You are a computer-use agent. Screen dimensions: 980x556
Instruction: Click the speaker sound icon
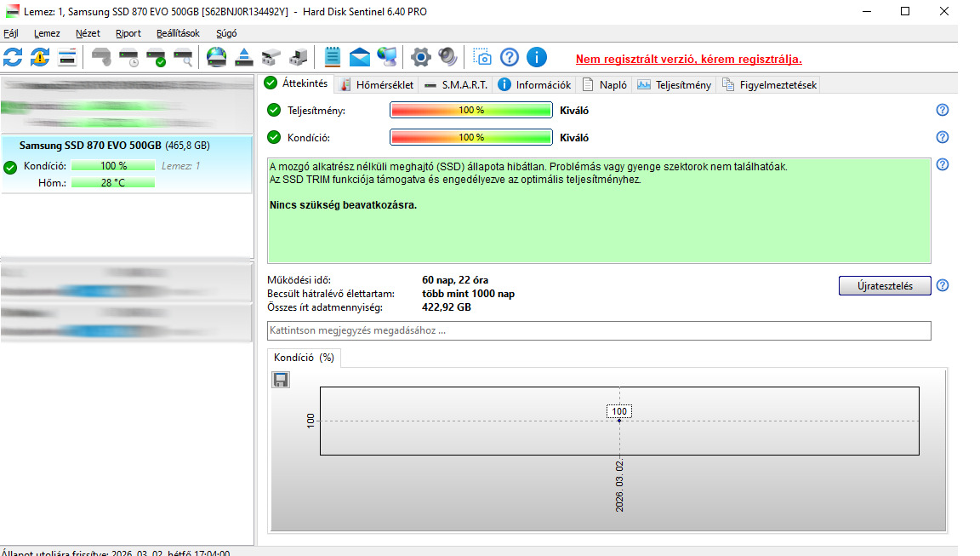tap(448, 58)
